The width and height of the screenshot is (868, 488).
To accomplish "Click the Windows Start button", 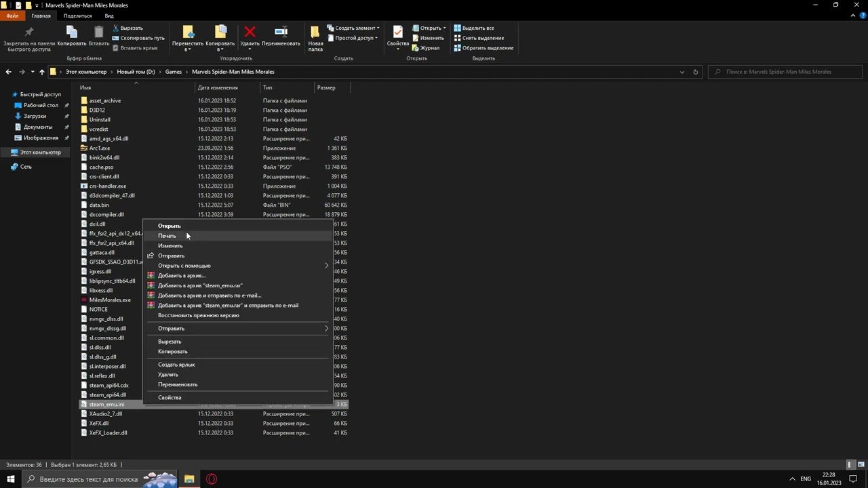I will pyautogui.click(x=10, y=479).
